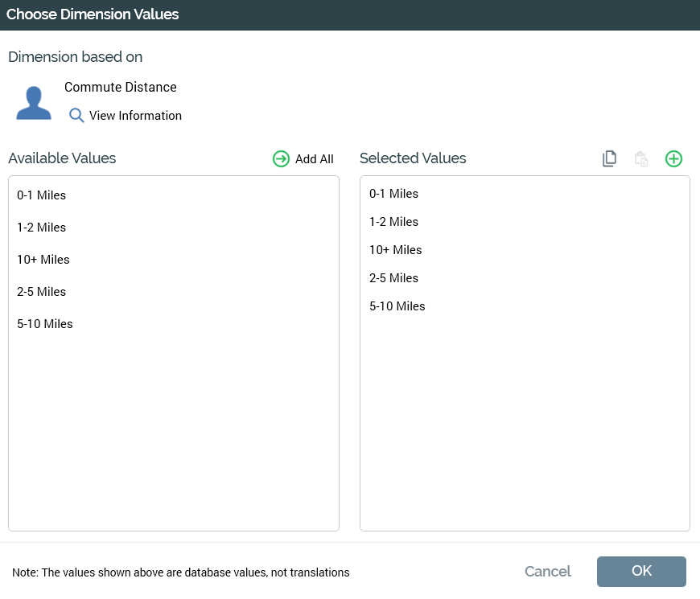Select 5-10 Miles in Available Values
The width and height of the screenshot is (700, 599).
pos(45,324)
